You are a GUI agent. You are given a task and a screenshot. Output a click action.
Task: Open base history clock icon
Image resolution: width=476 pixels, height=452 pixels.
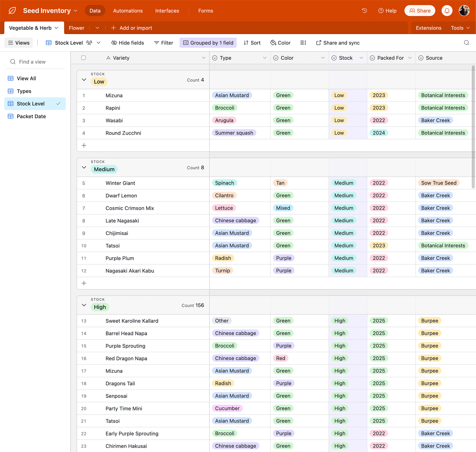pyautogui.click(x=364, y=11)
